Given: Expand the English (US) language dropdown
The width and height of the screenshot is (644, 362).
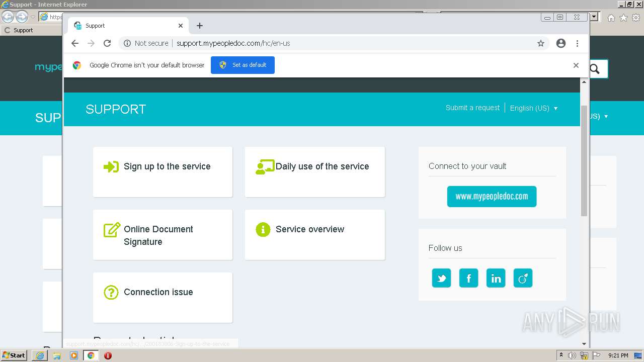Looking at the screenshot, I should click(534, 108).
